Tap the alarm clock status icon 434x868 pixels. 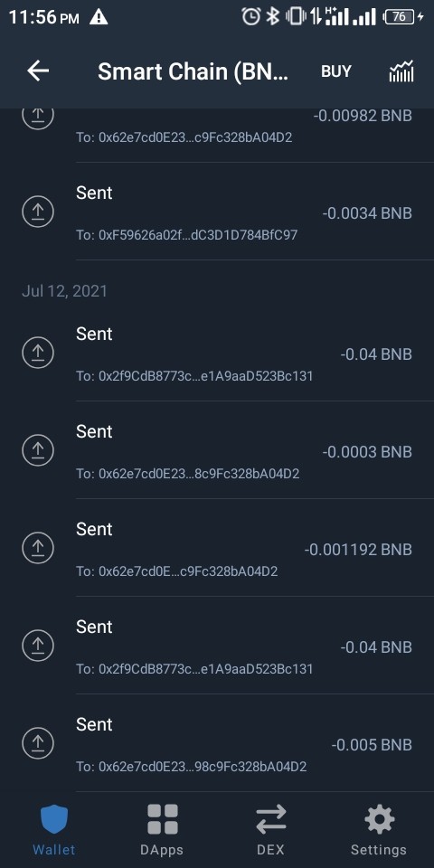pos(250,16)
